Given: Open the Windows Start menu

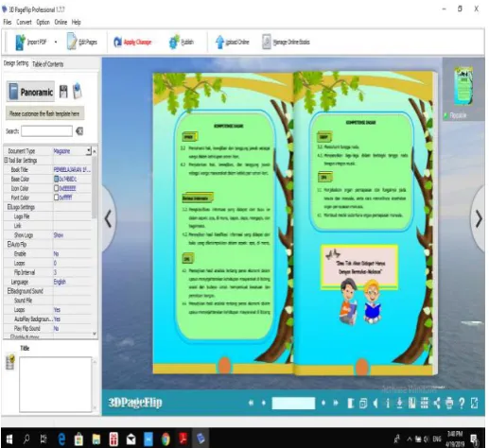Looking at the screenshot, I should pos(9,439).
